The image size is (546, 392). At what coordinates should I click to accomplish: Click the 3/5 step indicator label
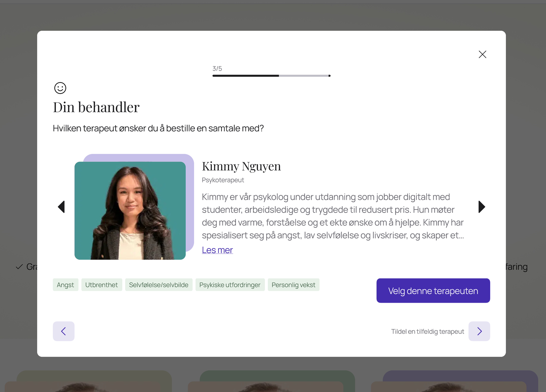pos(217,69)
